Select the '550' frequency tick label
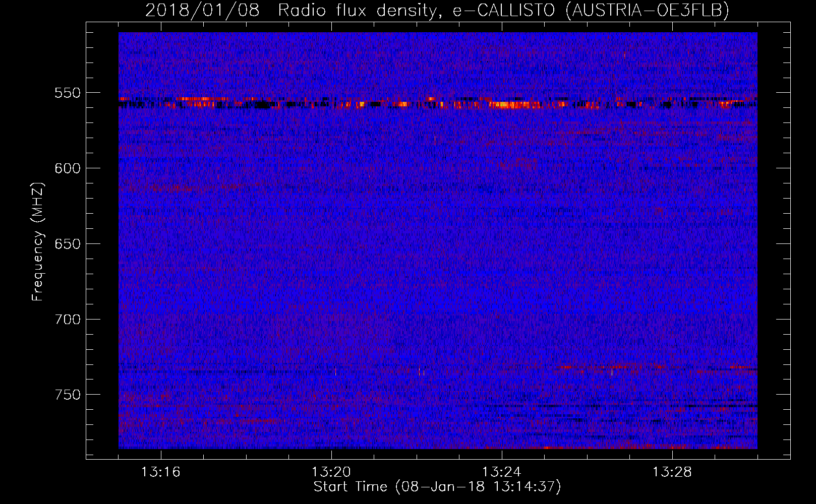This screenshot has height=504, width=816. pyautogui.click(x=68, y=93)
